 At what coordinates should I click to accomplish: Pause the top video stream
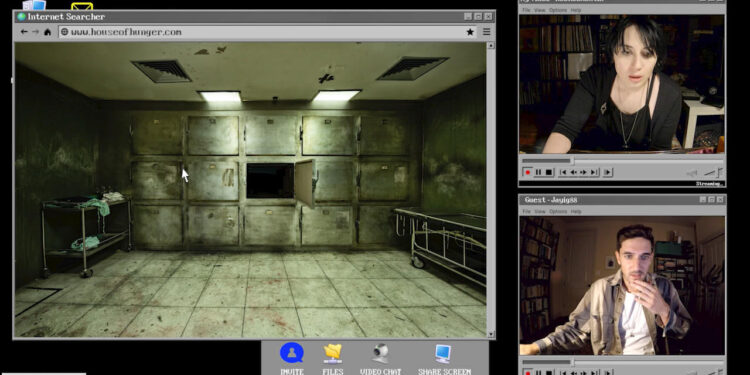pyautogui.click(x=538, y=172)
